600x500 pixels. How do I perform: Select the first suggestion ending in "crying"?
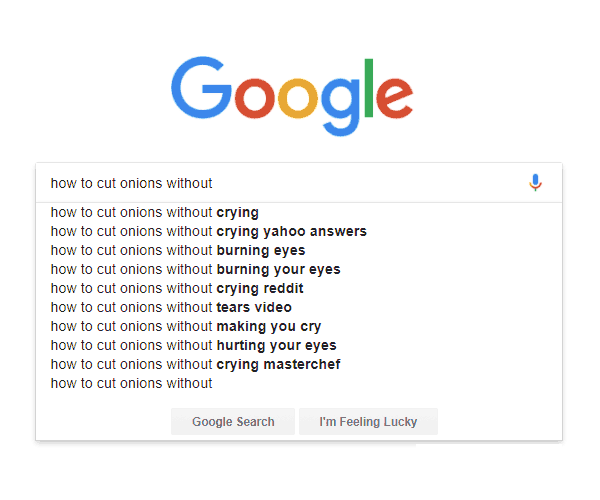coord(155,212)
